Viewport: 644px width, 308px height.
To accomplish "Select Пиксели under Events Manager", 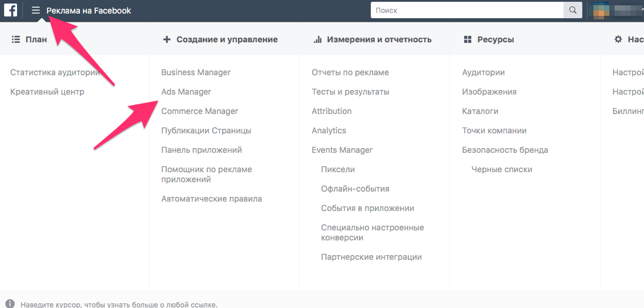I will (x=338, y=169).
